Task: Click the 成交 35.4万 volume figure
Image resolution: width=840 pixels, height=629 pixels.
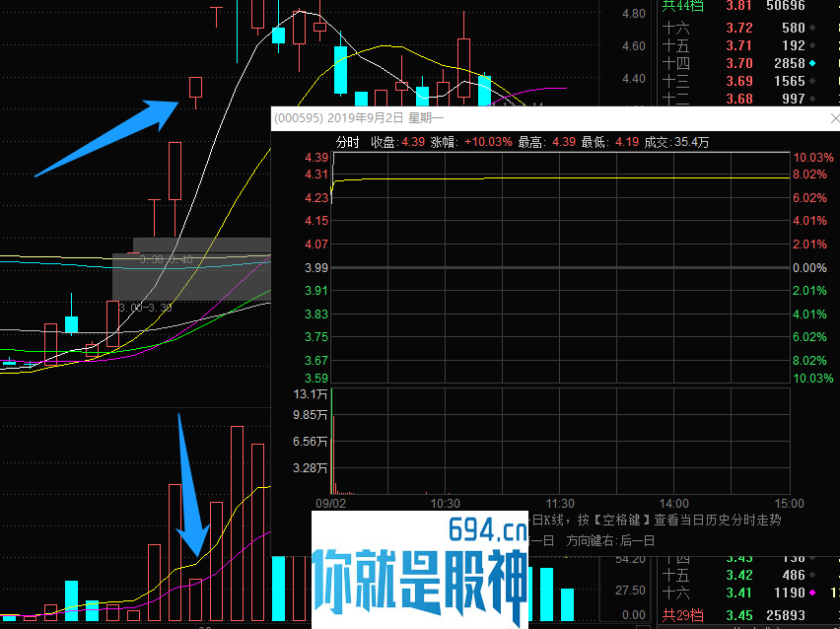Action: pyautogui.click(x=691, y=143)
